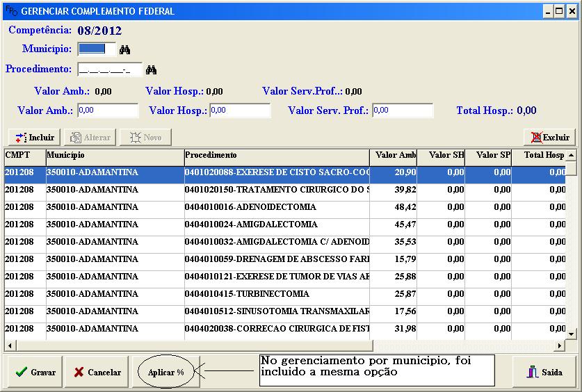Click the binoculars icon next to Município
Image resolution: width=582 pixels, height=392 pixels.
point(125,49)
